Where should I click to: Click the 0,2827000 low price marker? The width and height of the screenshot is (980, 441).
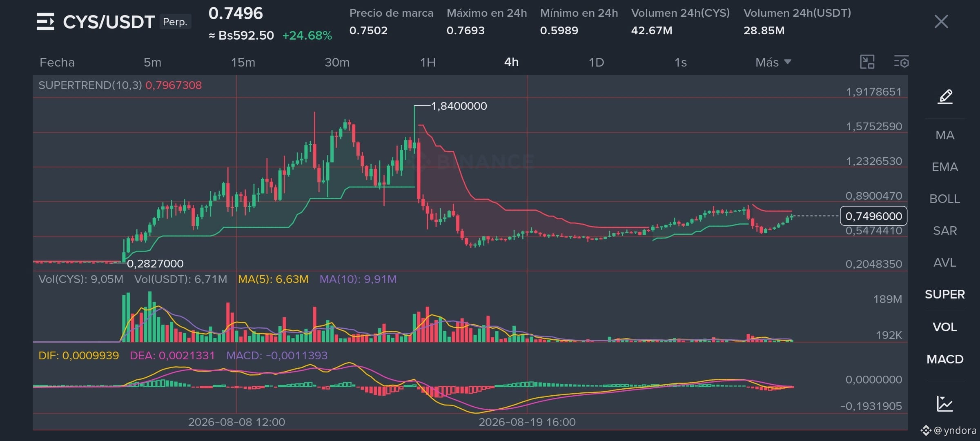point(155,264)
